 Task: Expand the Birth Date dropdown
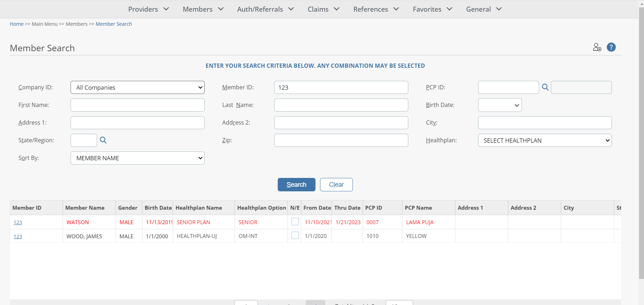coord(500,105)
